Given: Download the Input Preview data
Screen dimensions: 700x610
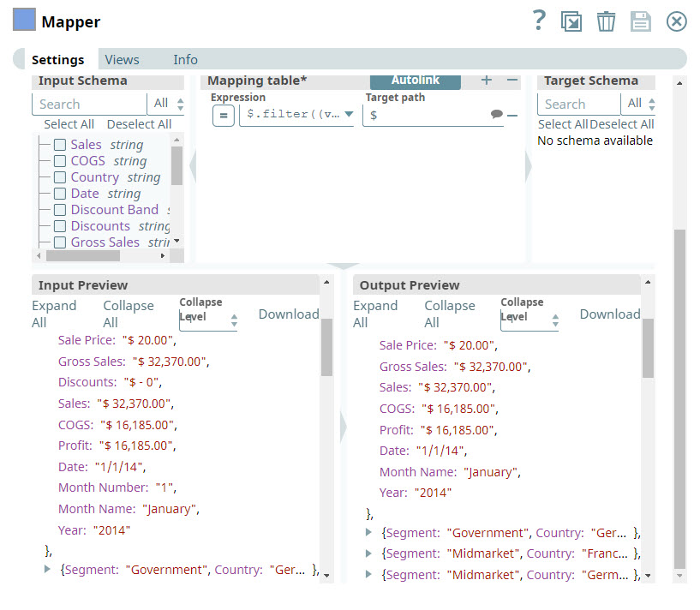Looking at the screenshot, I should [x=288, y=314].
